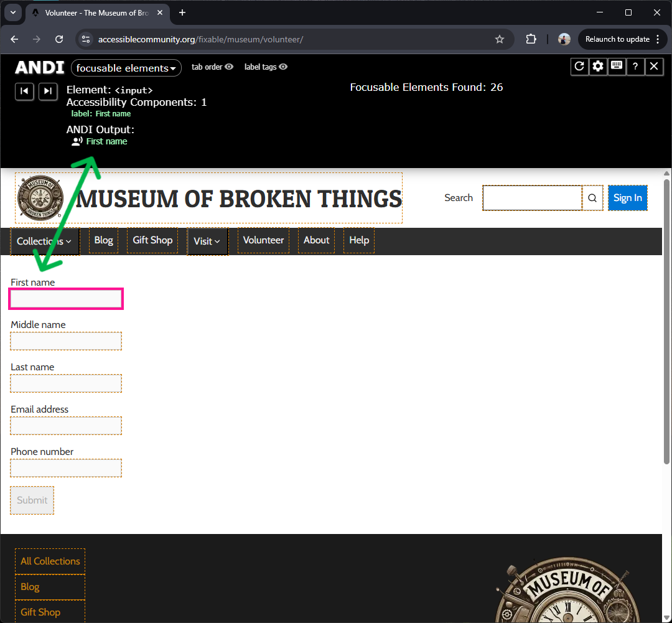Image resolution: width=672 pixels, height=623 pixels.
Task: Click the Museum of Broken Things title link
Action: [x=239, y=199]
